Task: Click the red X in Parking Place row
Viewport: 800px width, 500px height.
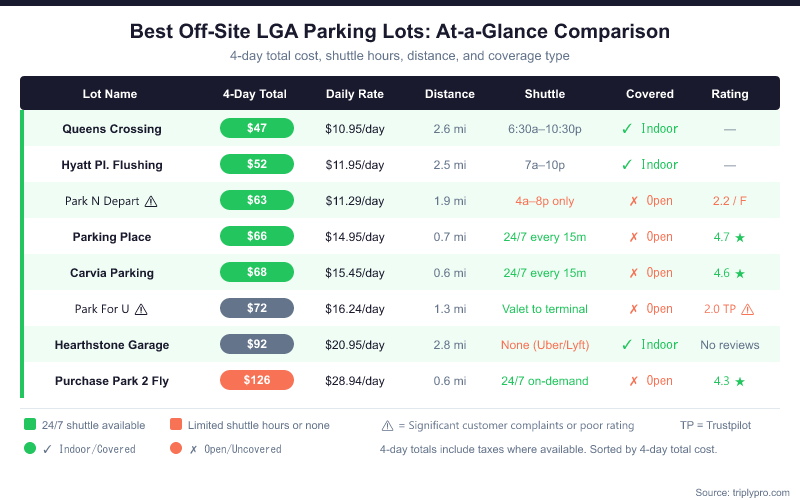Action: 633,237
